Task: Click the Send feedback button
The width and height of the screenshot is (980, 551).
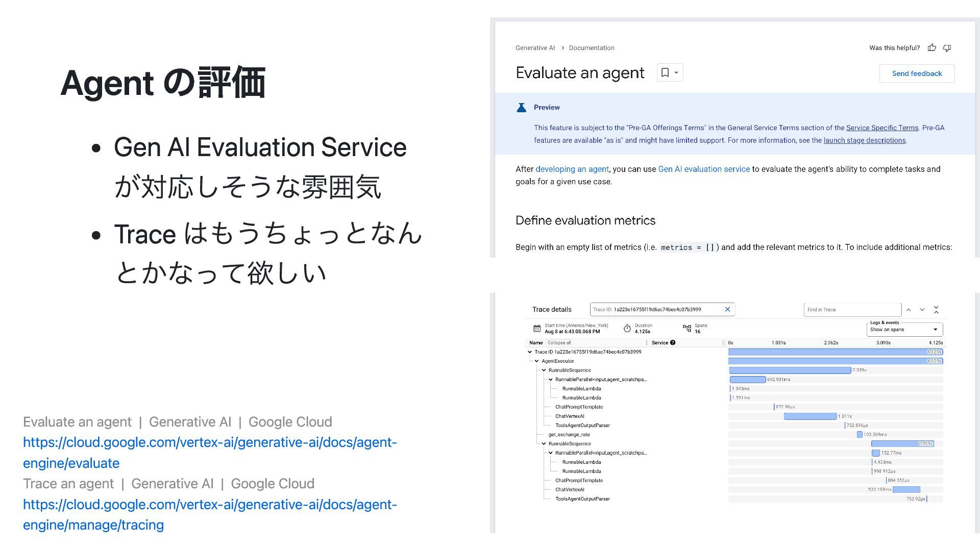Action: tap(917, 73)
